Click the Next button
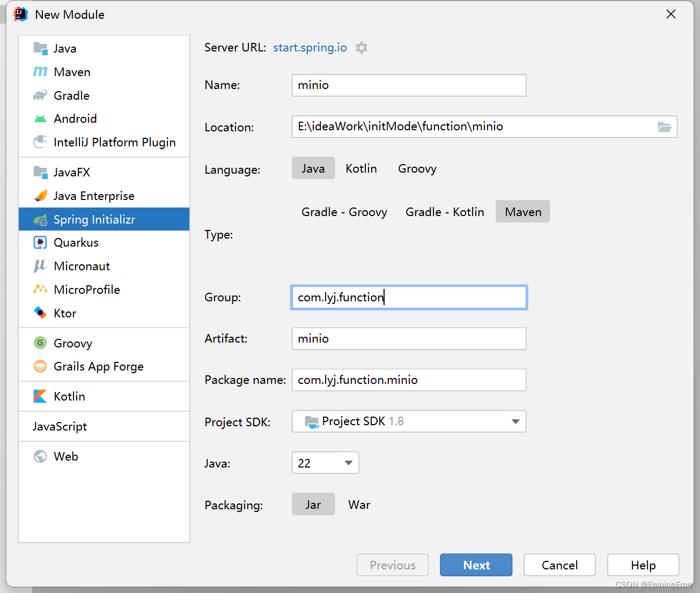 (476, 565)
